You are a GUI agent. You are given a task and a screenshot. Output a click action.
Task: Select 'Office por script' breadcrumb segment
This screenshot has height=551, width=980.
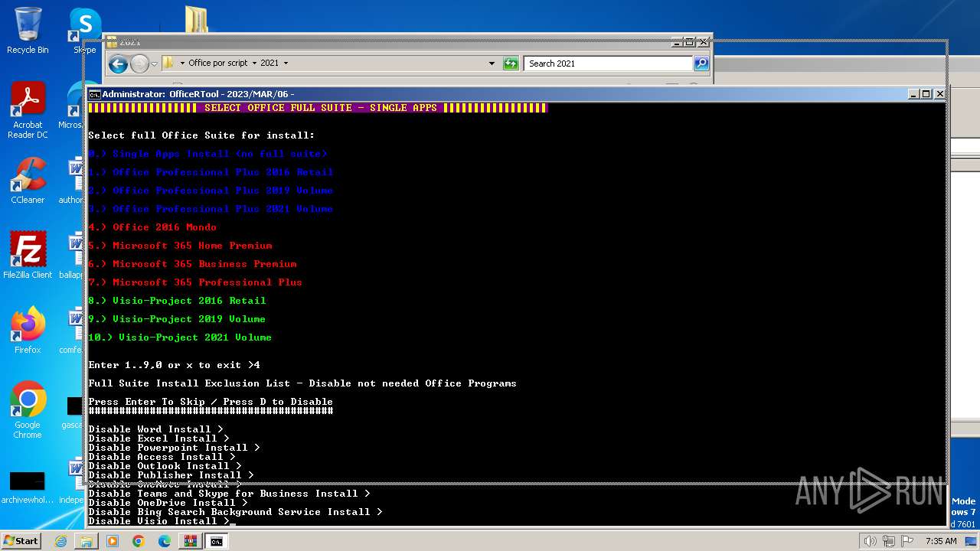tap(218, 64)
